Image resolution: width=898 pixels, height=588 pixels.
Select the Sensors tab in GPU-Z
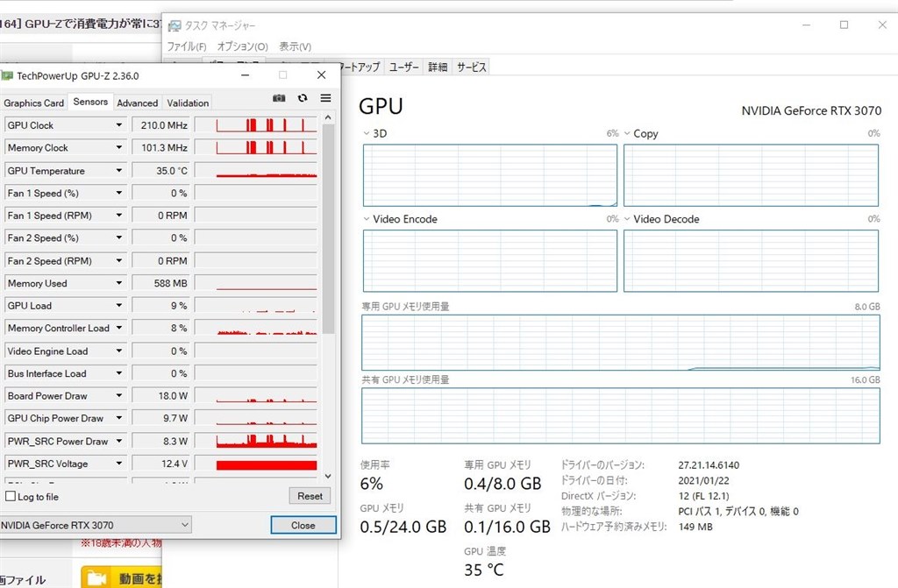coord(90,102)
